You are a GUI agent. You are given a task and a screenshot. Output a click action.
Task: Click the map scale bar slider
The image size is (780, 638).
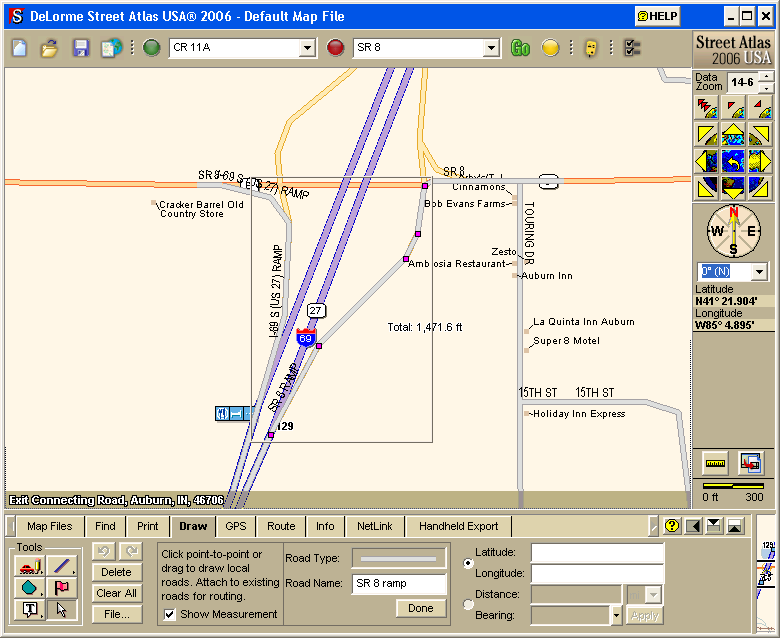733,485
